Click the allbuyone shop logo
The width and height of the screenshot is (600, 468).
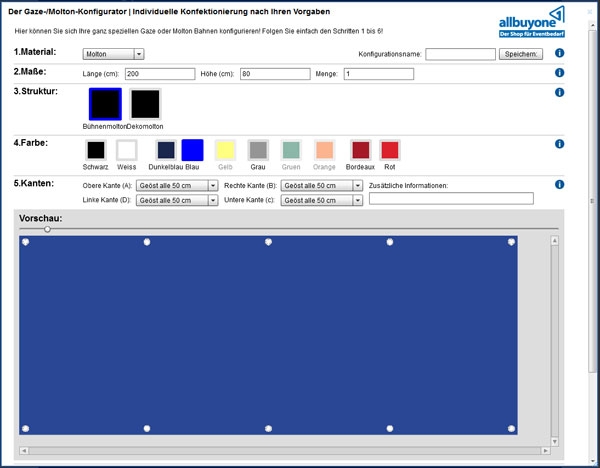[x=532, y=22]
